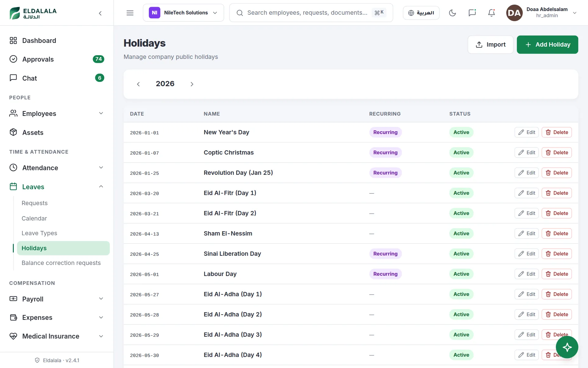The height and width of the screenshot is (368, 588).
Task: Edit the Coptic Christmas holiday
Action: [526, 152]
